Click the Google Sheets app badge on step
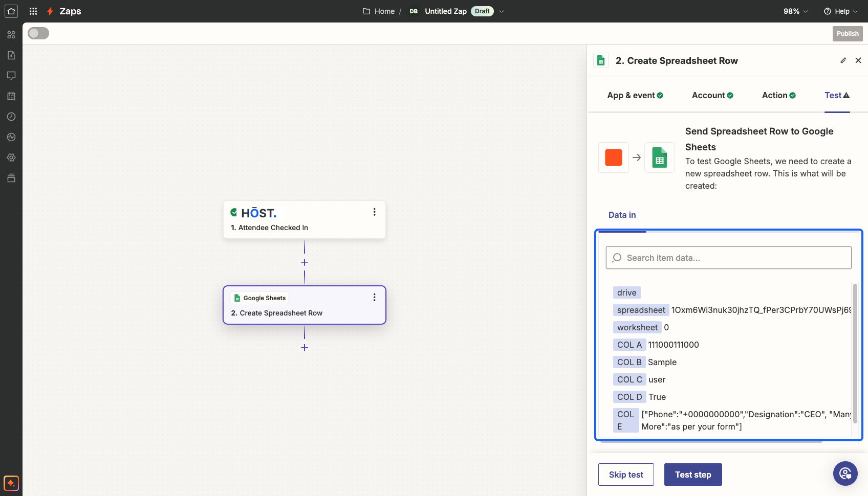868x496 pixels. pos(260,298)
